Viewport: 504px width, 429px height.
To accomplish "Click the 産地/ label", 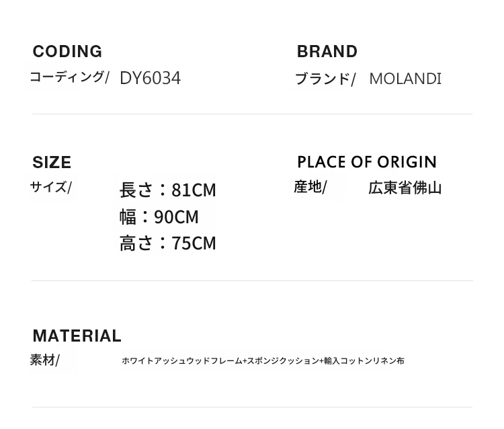I will (x=310, y=187).
